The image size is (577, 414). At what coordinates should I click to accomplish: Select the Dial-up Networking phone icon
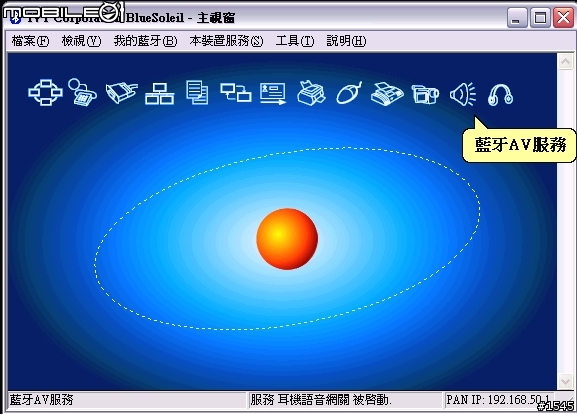[83, 92]
